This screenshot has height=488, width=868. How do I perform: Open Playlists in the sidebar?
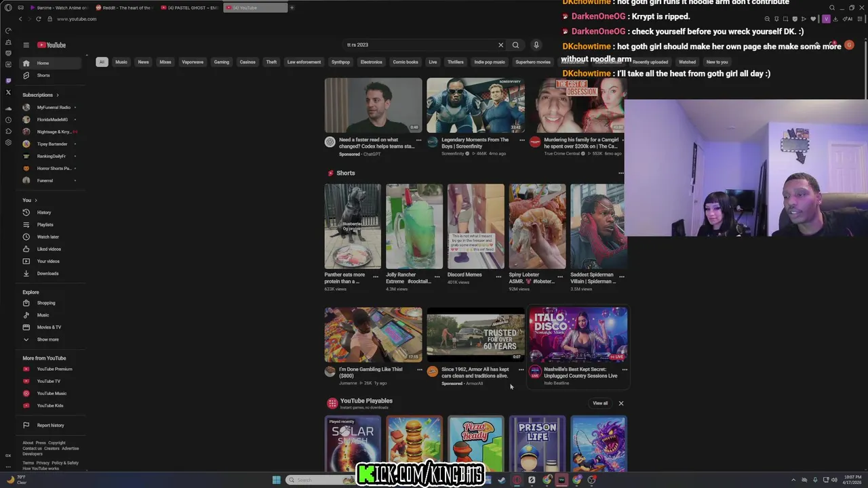point(51,224)
